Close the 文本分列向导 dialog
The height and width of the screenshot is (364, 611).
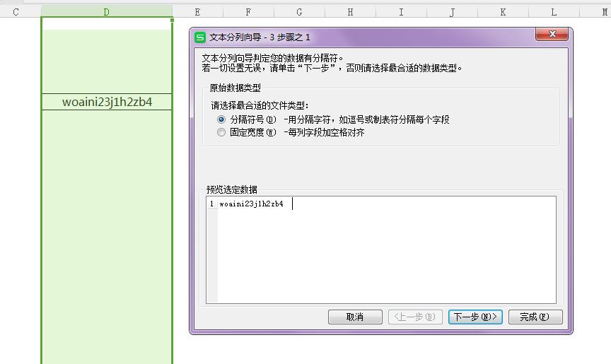point(552,34)
